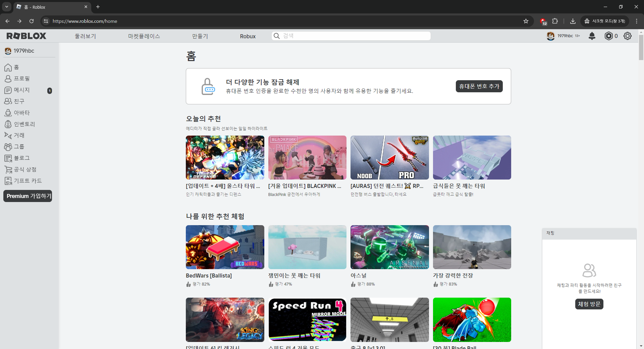Open the 나를 위한 추천 체험 heading
Image resolution: width=644 pixels, height=349 pixels.
215,216
